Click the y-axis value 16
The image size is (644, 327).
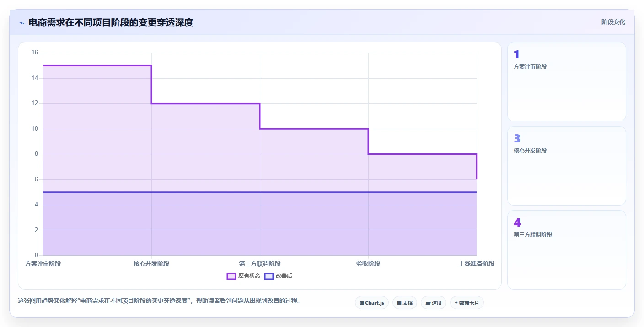pos(35,53)
